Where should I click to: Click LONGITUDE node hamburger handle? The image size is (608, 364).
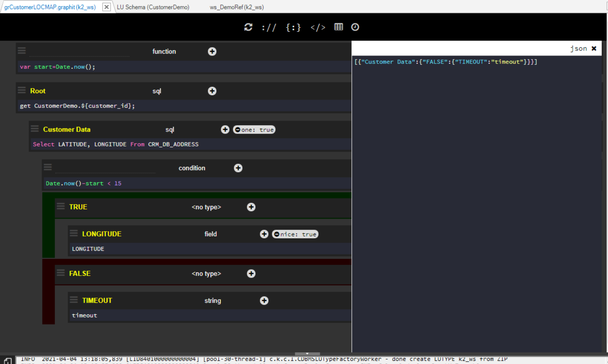(74, 233)
